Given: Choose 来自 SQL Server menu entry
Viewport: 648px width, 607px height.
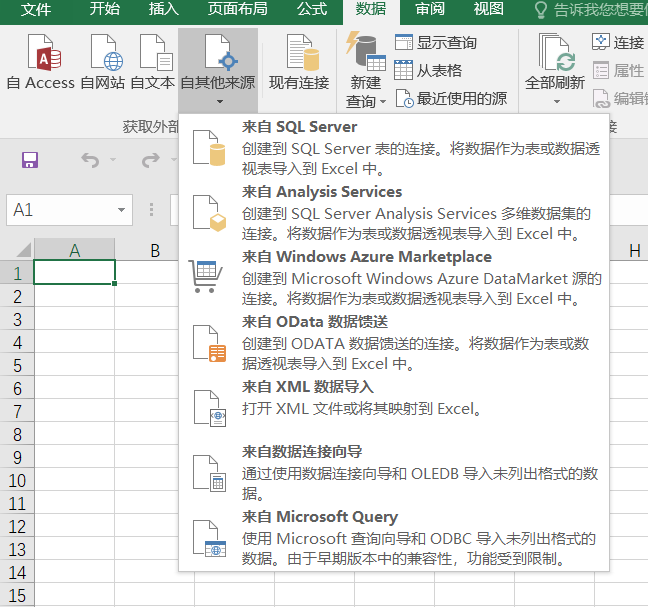Looking at the screenshot, I should 394,148.
